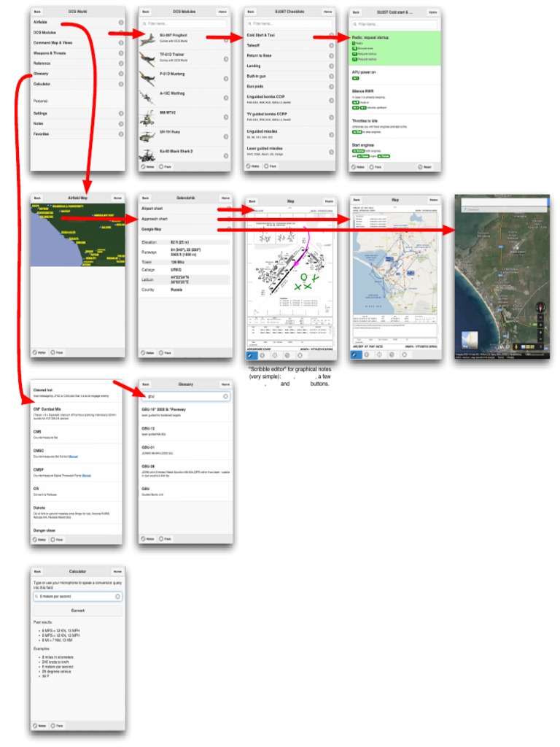Open the Reference entry chevron
560x747 pixels.
pyautogui.click(x=121, y=63)
